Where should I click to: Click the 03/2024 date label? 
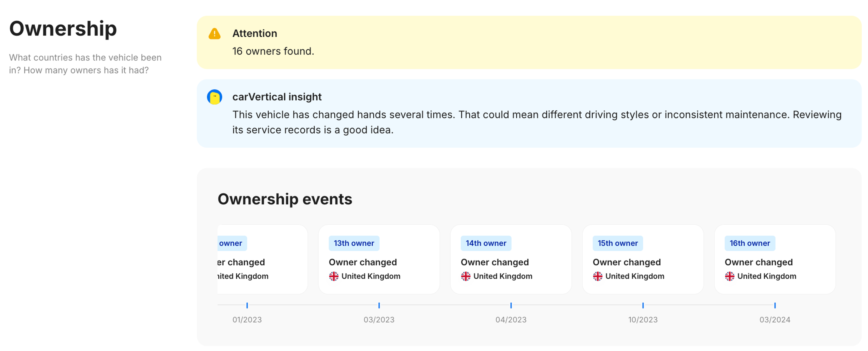pos(775,320)
